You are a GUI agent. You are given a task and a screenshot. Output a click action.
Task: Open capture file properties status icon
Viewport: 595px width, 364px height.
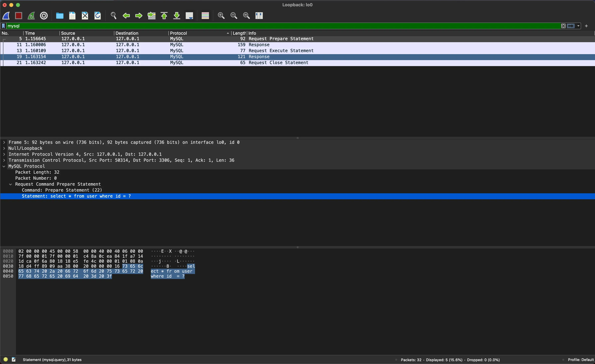(14, 360)
